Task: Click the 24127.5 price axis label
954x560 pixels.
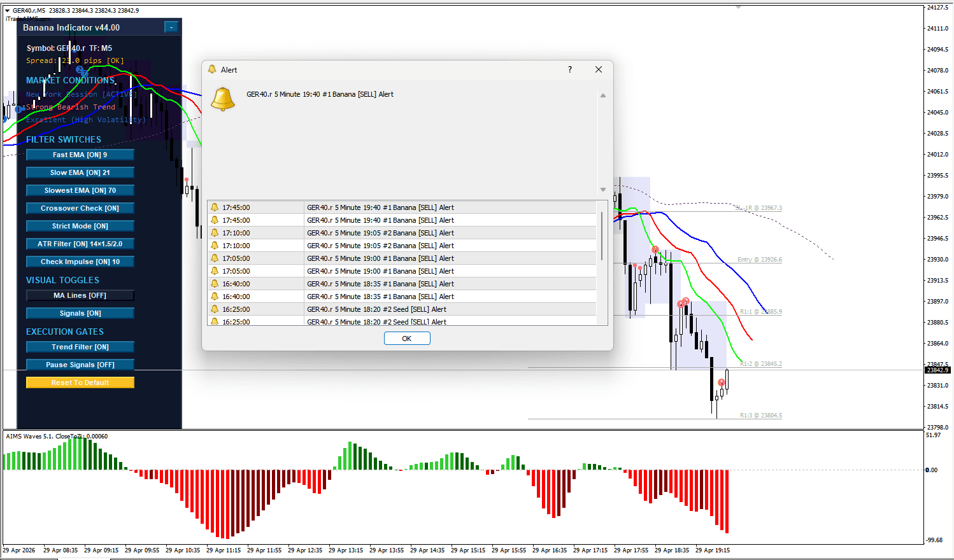Action: tap(937, 8)
